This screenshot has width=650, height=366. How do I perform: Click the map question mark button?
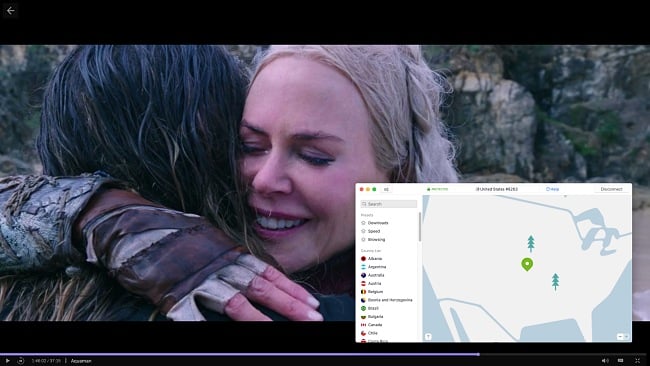point(428,337)
